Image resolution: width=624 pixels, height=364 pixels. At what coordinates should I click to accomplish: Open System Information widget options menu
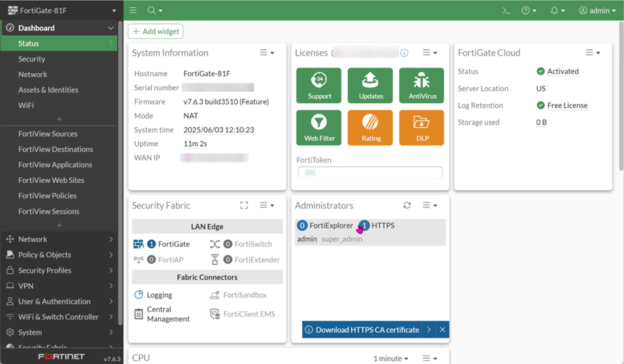tap(267, 53)
